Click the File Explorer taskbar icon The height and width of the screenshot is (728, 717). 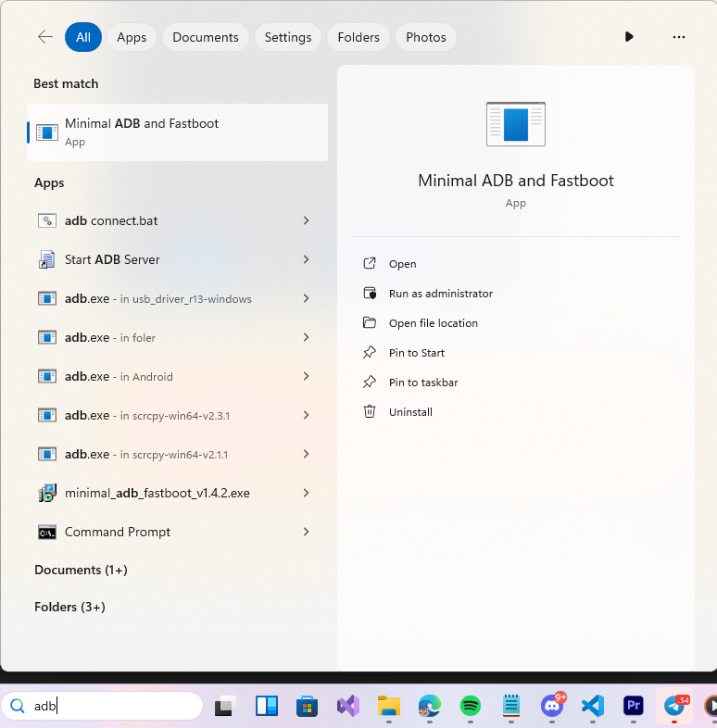[x=388, y=706]
